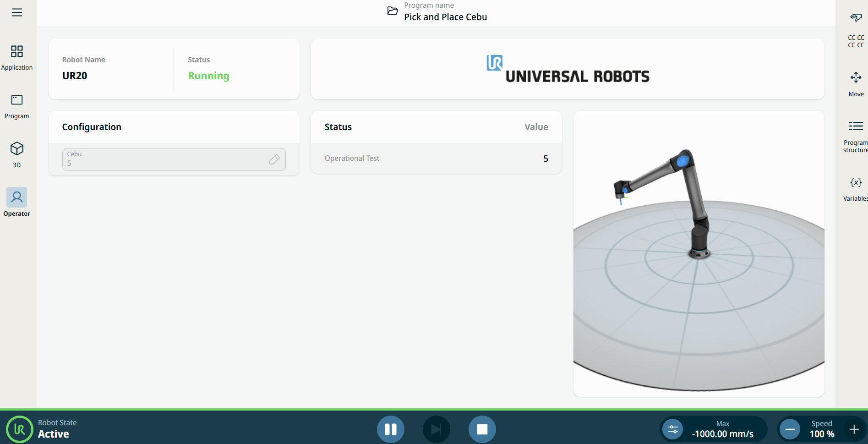Screen dimensions: 868x444
Task: Pause the running program
Action: coord(391,429)
